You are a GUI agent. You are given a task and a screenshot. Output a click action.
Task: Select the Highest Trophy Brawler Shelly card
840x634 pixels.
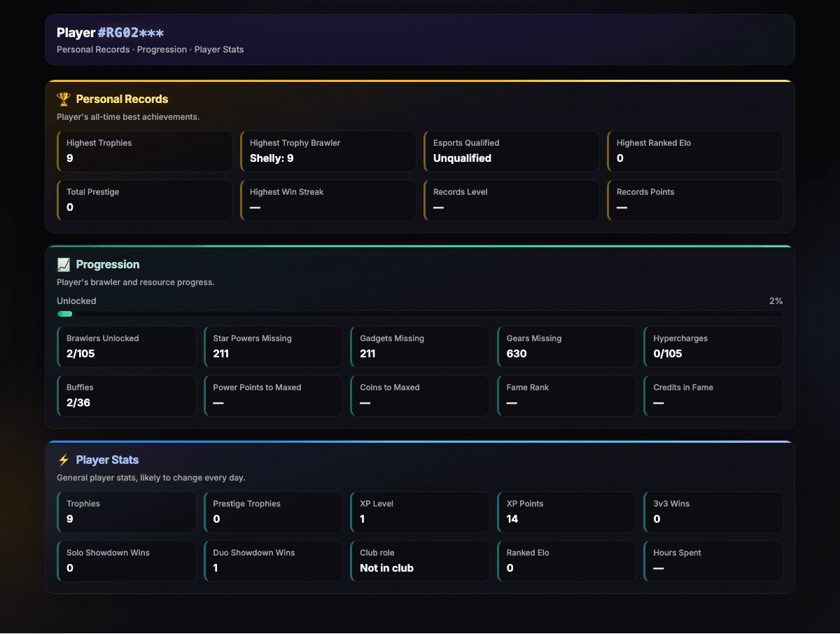tap(328, 151)
